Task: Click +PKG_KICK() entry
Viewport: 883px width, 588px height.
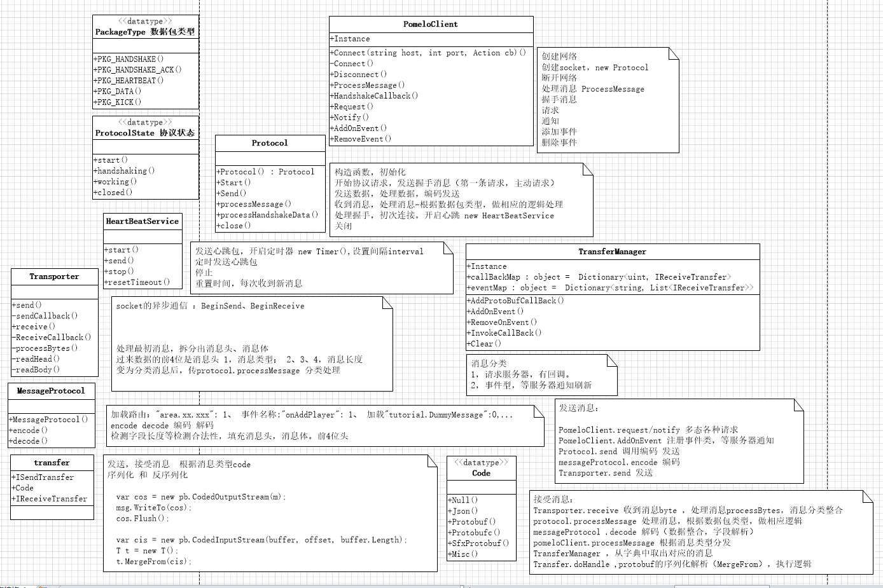Action: point(118,102)
